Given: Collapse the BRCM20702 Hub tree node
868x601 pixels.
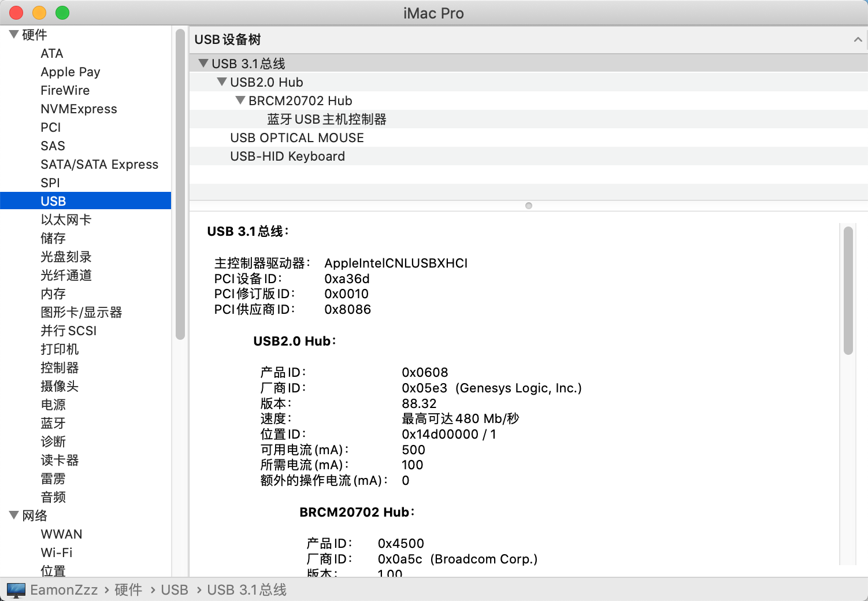Looking at the screenshot, I should pyautogui.click(x=240, y=100).
